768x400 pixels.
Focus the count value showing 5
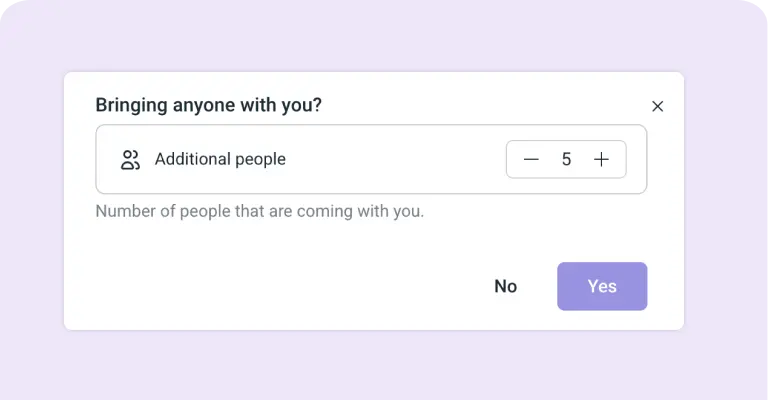tap(566, 159)
